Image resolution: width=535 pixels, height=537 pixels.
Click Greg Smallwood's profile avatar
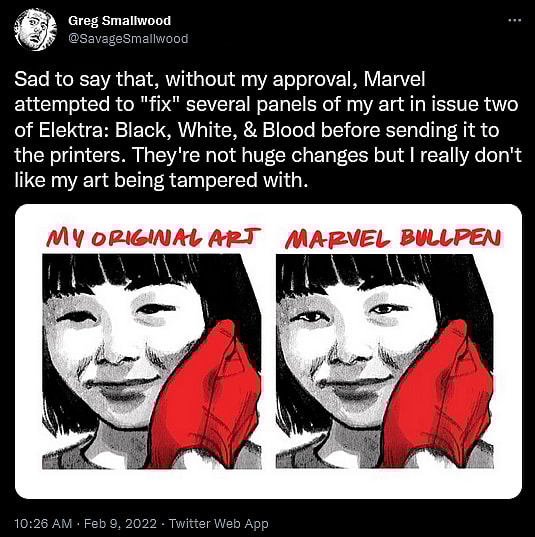coord(35,30)
